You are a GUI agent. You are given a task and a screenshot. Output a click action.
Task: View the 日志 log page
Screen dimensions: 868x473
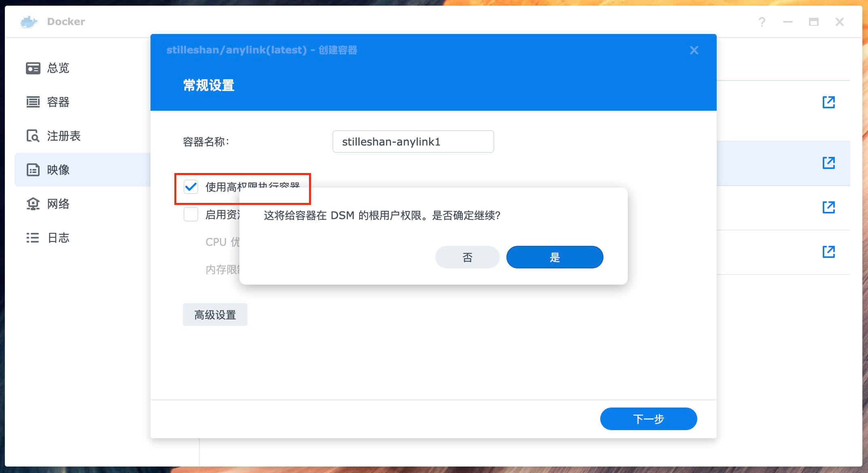point(57,238)
